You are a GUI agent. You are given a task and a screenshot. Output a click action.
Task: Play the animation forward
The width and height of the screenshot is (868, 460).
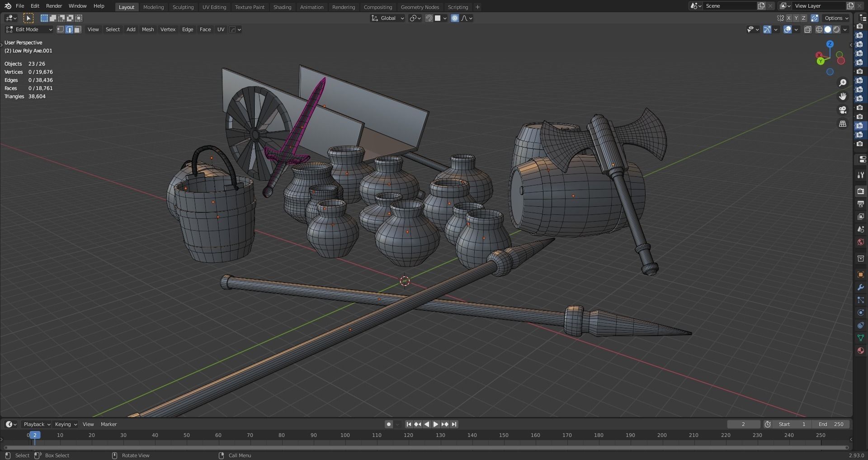click(x=435, y=424)
